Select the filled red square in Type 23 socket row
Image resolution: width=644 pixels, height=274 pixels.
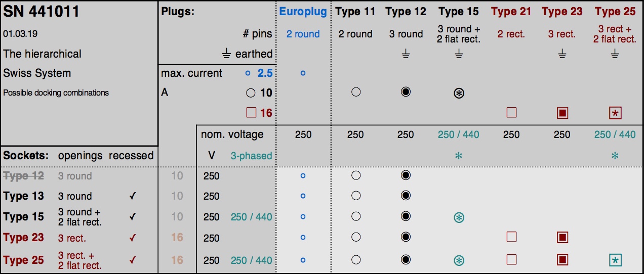(562, 238)
